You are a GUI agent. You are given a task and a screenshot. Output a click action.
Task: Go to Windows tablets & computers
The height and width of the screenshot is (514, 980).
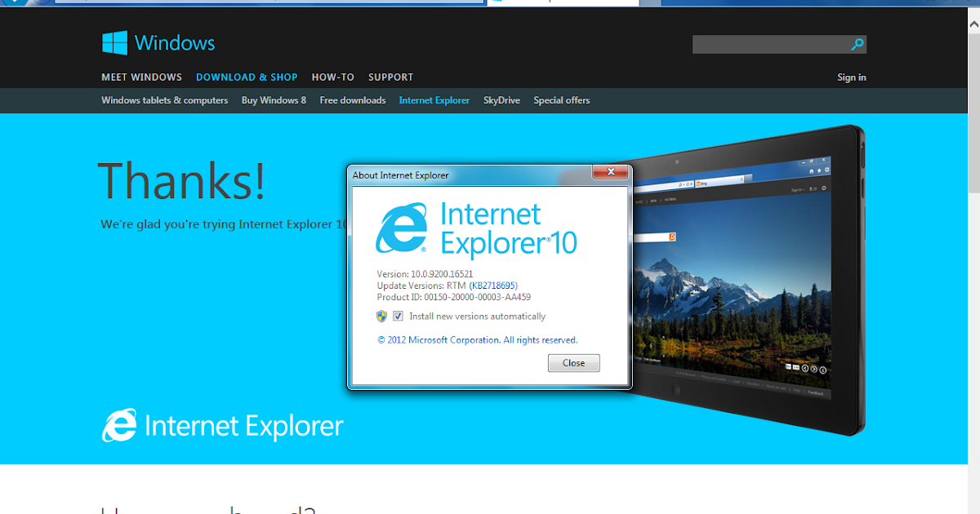pos(164,100)
